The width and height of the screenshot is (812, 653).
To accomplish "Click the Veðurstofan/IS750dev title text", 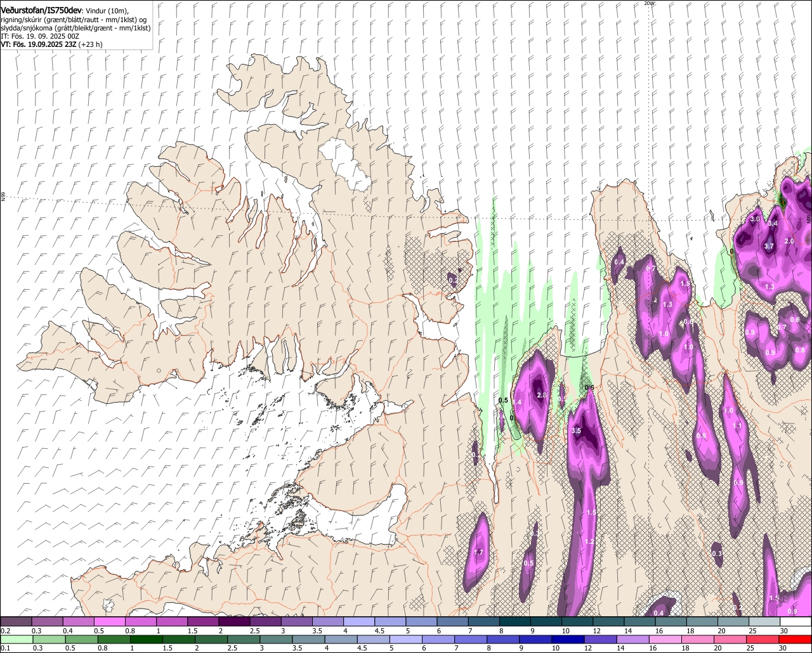I will pyautogui.click(x=41, y=11).
